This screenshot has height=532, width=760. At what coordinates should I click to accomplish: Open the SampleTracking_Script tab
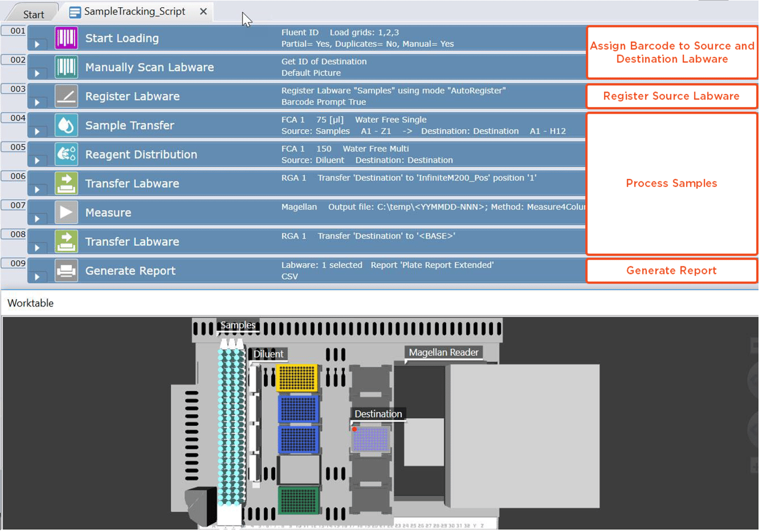click(134, 12)
